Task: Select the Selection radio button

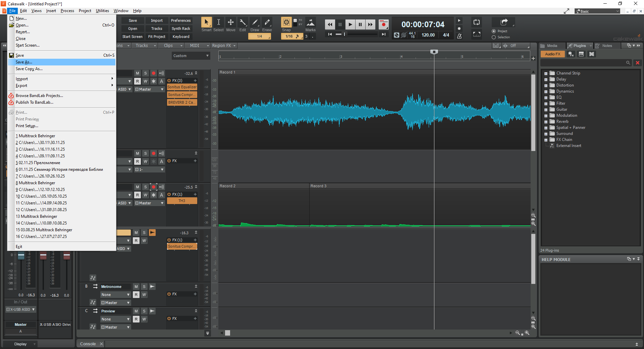Action: point(494,37)
